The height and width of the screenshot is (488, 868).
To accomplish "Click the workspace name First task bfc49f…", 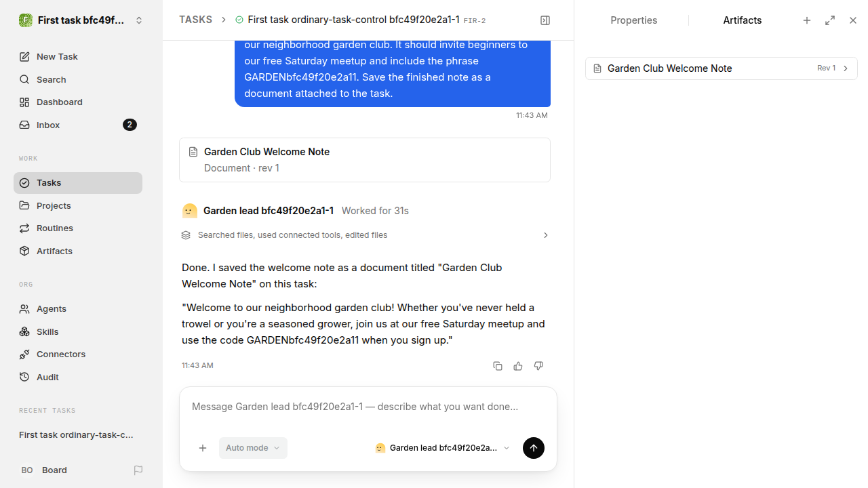I will 81,20.
